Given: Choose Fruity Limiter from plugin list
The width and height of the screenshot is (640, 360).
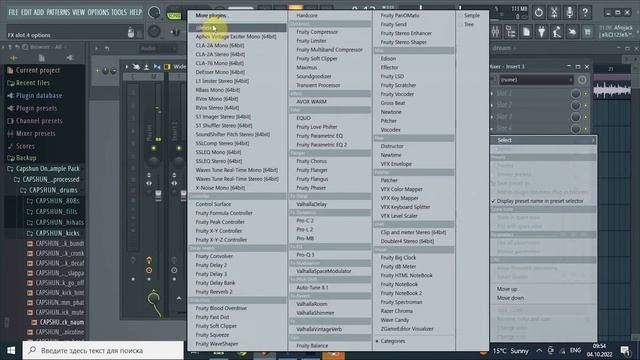Looking at the screenshot, I should point(311,41).
